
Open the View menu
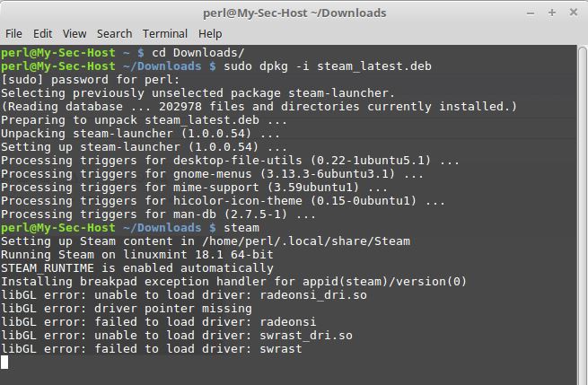tap(75, 34)
